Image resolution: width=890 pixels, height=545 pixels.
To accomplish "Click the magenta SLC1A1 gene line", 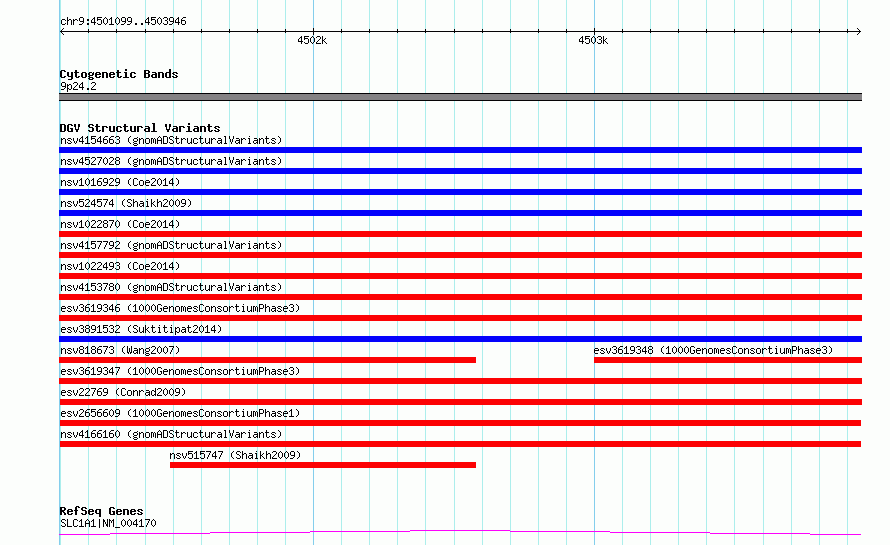I will pos(460,532).
